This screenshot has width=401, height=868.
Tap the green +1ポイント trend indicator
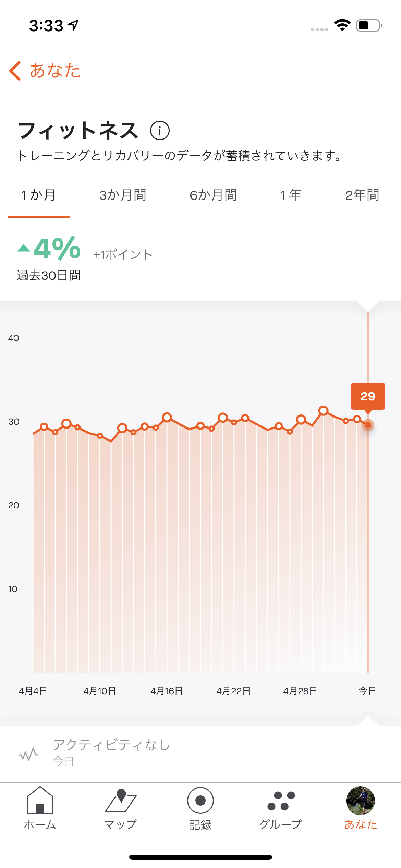(123, 254)
